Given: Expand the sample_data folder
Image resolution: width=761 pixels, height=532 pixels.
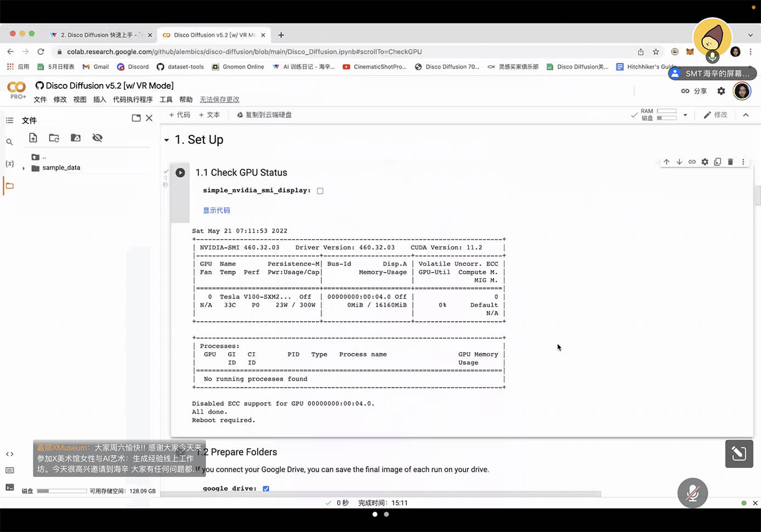Looking at the screenshot, I should point(24,168).
